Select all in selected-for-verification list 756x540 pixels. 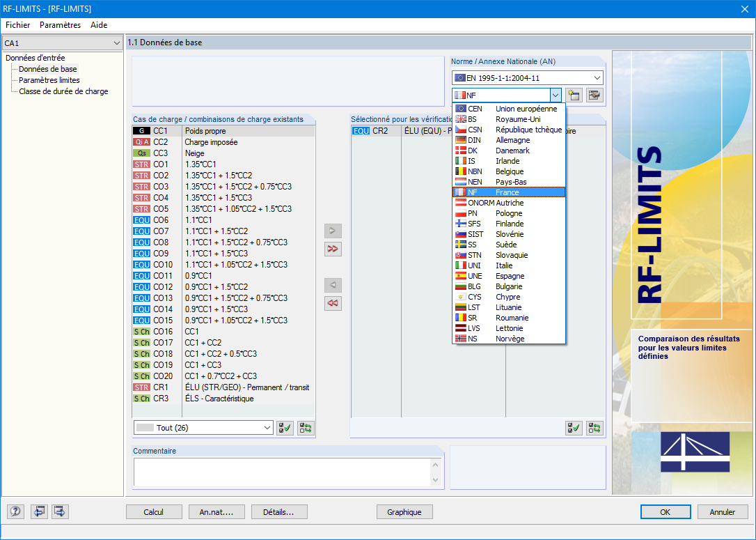pos(574,428)
